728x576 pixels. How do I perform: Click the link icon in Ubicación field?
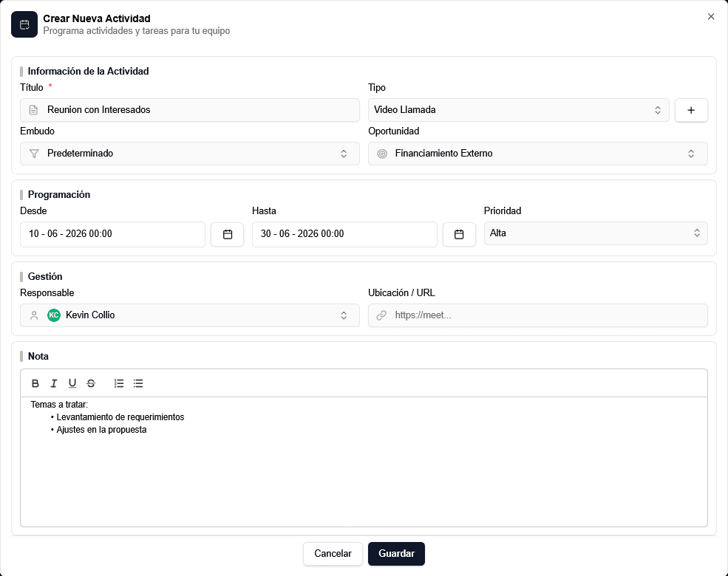(381, 315)
